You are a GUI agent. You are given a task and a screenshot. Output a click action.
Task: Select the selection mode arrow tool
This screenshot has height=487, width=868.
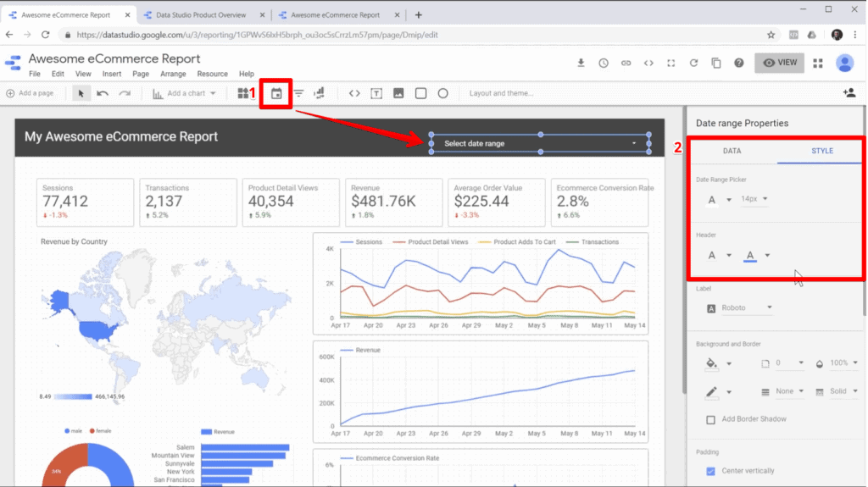pyautogui.click(x=81, y=93)
